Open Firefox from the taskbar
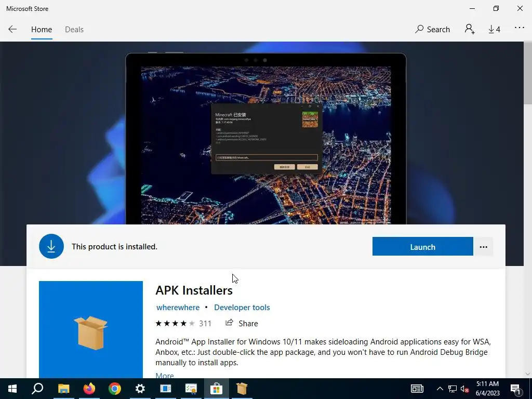Image resolution: width=532 pixels, height=399 pixels. coord(89,389)
